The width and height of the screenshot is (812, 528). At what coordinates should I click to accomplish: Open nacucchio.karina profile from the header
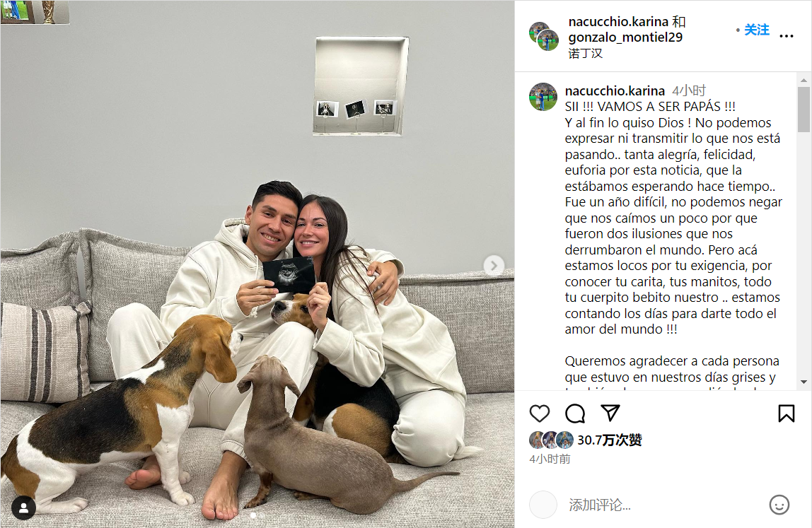coord(618,22)
